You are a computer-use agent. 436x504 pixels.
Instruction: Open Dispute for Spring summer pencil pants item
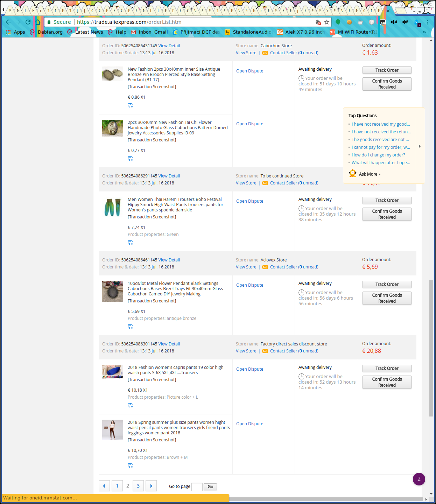249,424
